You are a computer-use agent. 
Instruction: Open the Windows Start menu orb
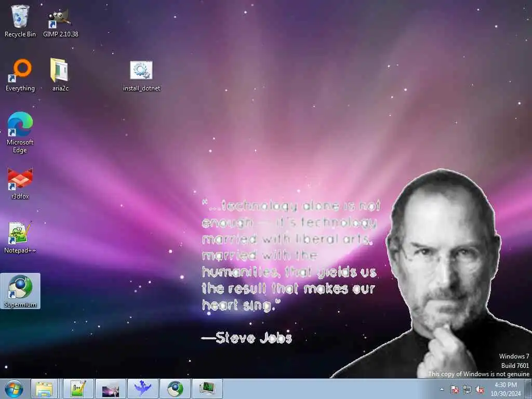(14, 389)
